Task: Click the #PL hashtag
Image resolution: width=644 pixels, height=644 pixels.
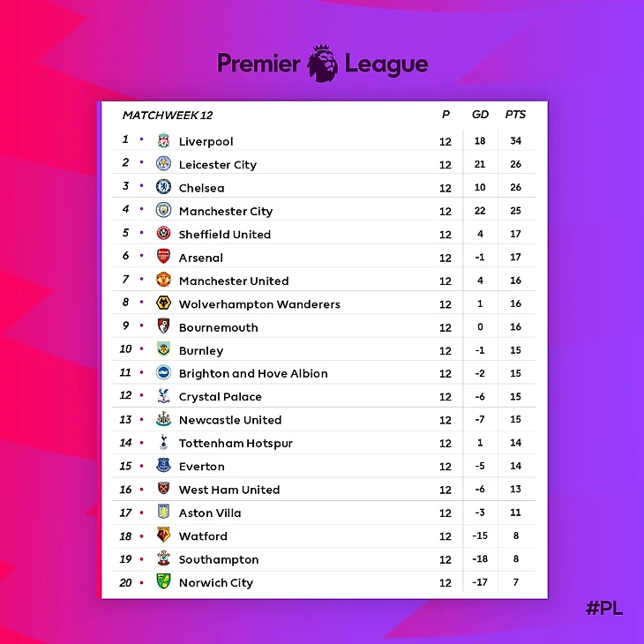Action: 604,608
